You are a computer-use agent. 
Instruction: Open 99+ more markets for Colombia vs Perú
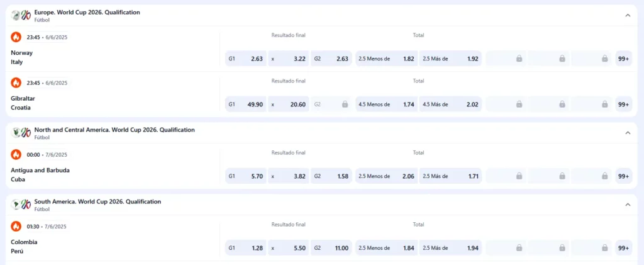click(x=623, y=248)
